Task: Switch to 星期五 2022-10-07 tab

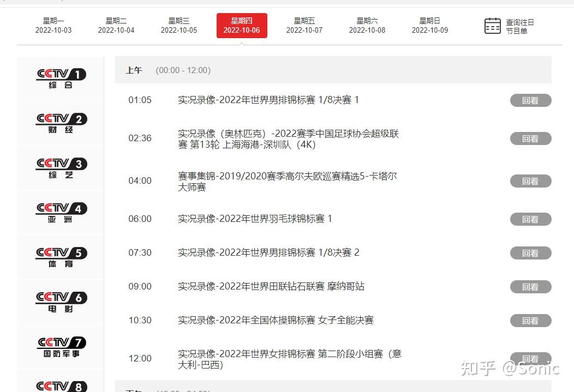Action: (304, 26)
